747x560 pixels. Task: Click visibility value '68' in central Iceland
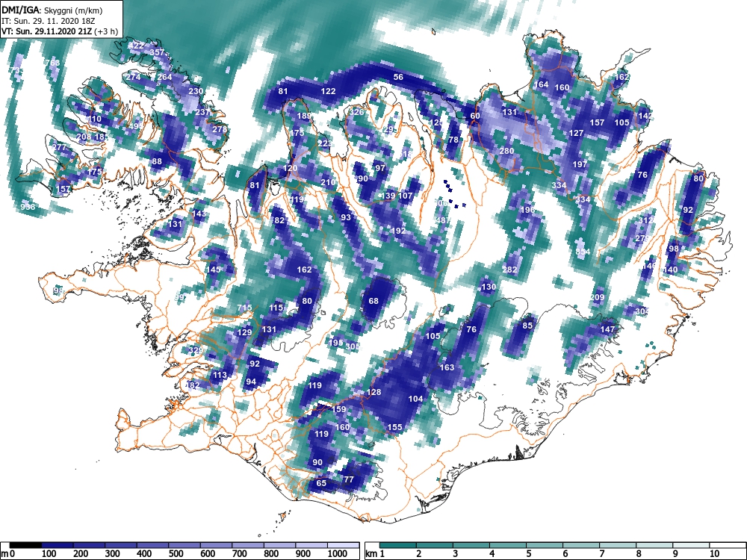click(373, 301)
